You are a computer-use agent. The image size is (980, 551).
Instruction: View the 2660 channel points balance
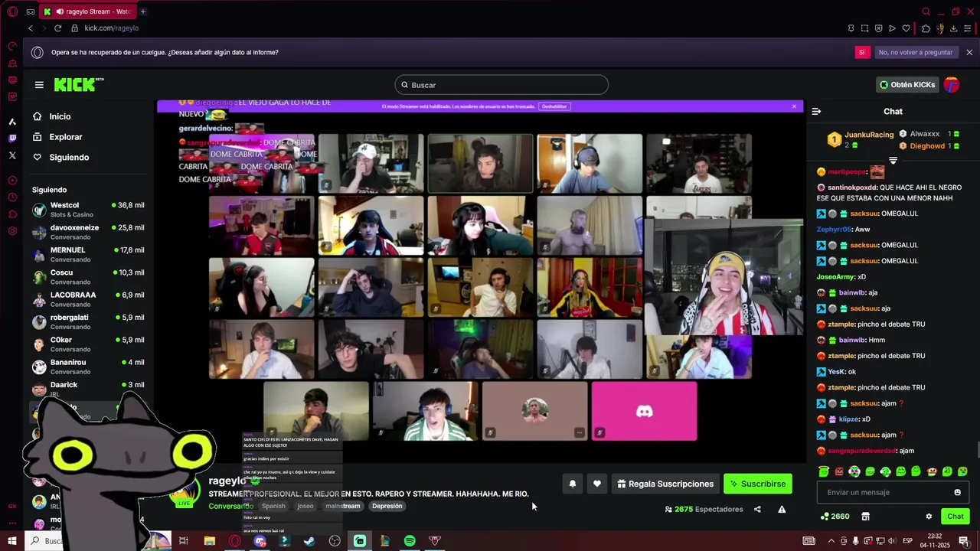[x=835, y=517]
